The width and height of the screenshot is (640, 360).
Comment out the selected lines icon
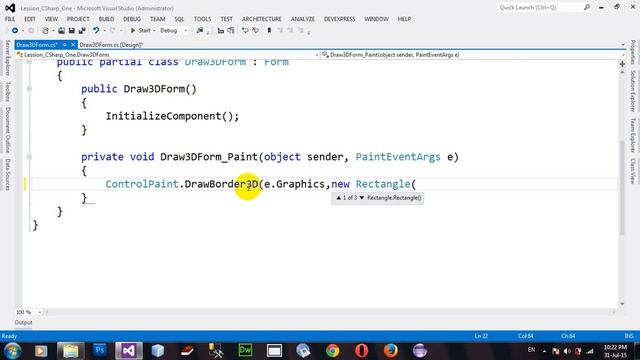[245, 31]
